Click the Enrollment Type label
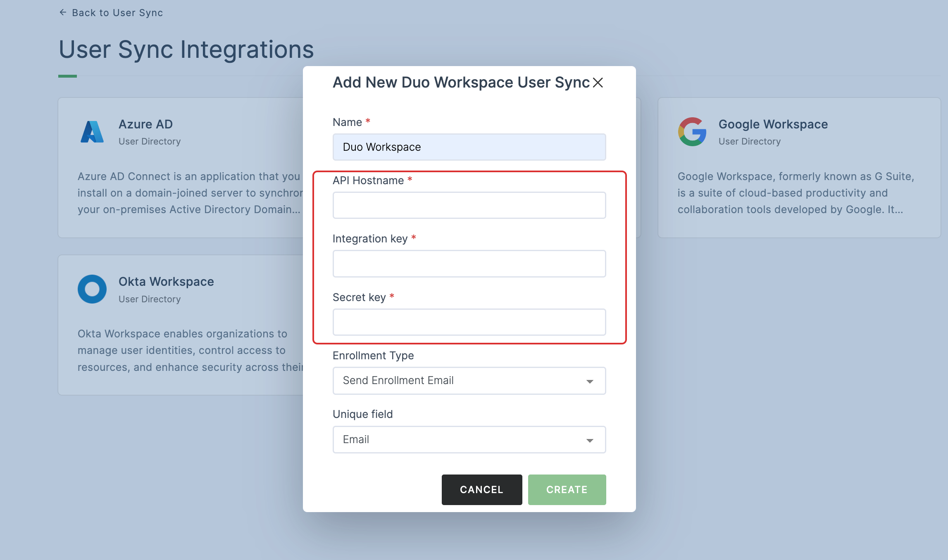 373,356
